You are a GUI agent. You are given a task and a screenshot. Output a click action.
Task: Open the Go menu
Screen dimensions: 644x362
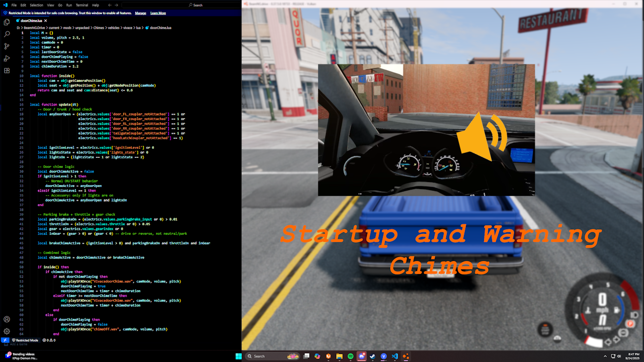[x=59, y=5]
